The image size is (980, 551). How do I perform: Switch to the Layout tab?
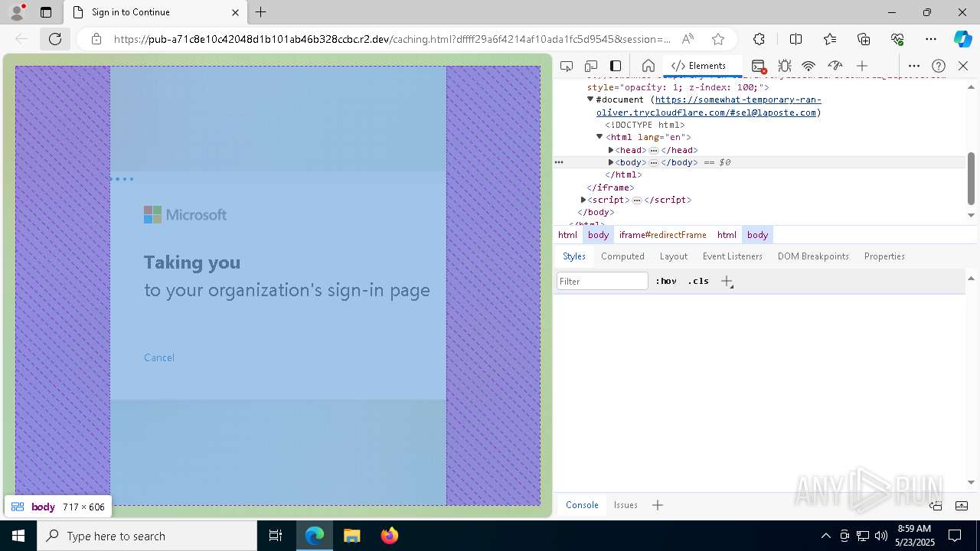click(674, 256)
